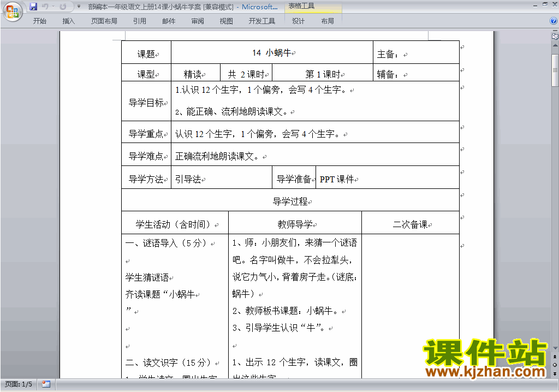
Task: Open the 页面布局 ribbon tab
Action: (x=104, y=21)
